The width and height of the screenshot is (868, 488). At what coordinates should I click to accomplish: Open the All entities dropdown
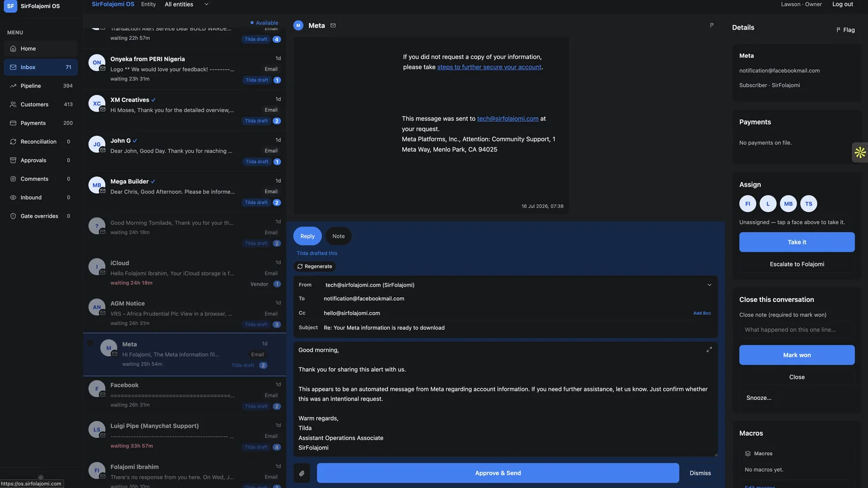(x=186, y=5)
